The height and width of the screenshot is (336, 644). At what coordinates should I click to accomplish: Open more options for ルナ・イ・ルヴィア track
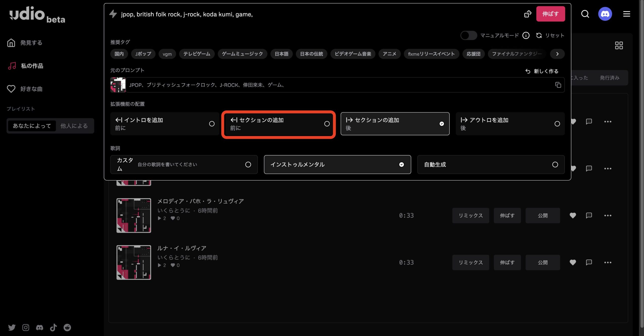pyautogui.click(x=608, y=262)
